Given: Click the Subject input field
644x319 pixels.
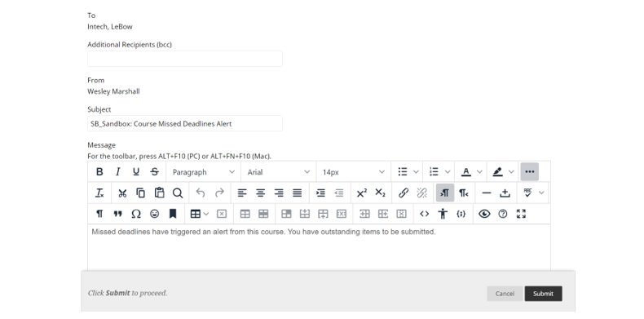Looking at the screenshot, I should (185, 123).
